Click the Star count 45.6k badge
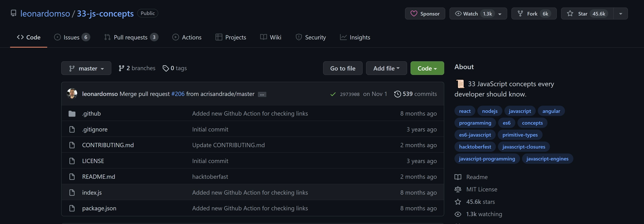This screenshot has height=224, width=644. (599, 13)
